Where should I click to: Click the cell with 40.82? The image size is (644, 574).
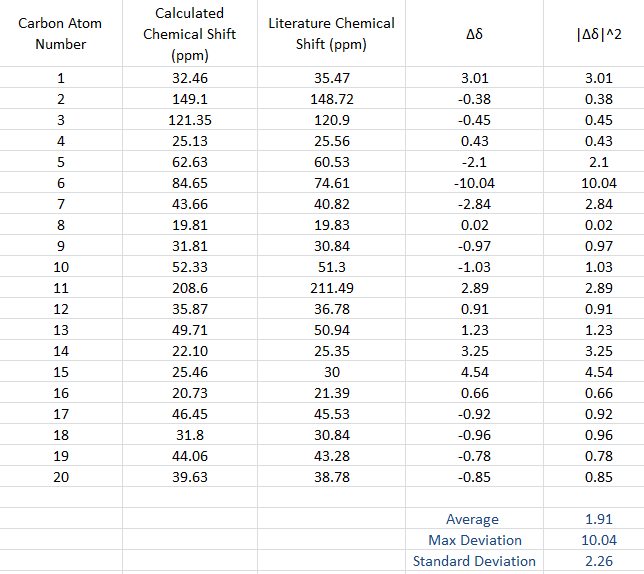pos(331,204)
